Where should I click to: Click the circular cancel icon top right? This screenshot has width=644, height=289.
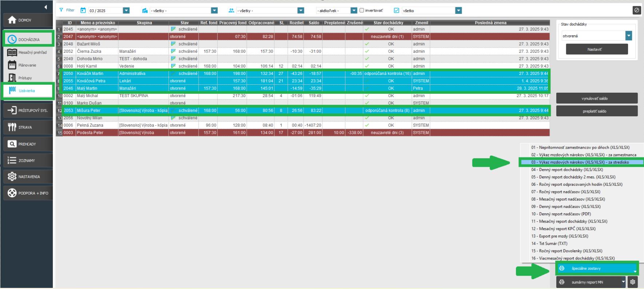636,10
